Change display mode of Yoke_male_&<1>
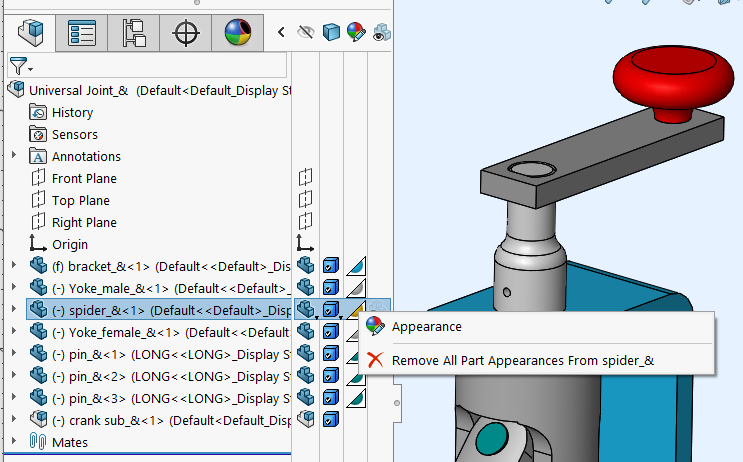The image size is (743, 462). [x=331, y=287]
